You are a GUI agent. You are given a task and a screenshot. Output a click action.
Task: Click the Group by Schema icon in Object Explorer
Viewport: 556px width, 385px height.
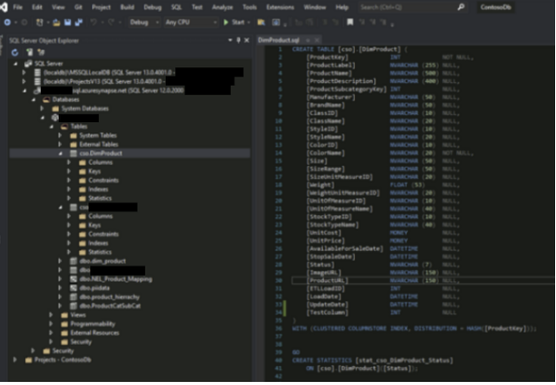pyautogui.click(x=41, y=52)
